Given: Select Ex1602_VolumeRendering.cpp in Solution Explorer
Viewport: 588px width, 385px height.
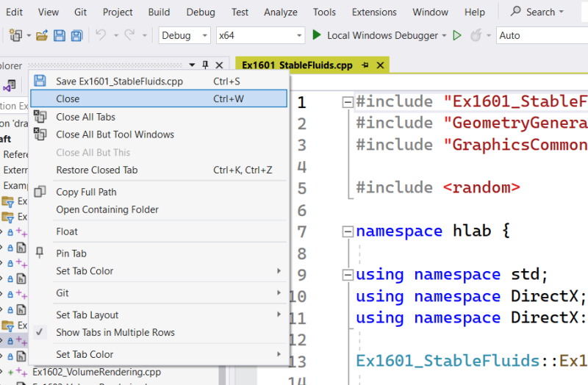Looking at the screenshot, I should coord(96,372).
